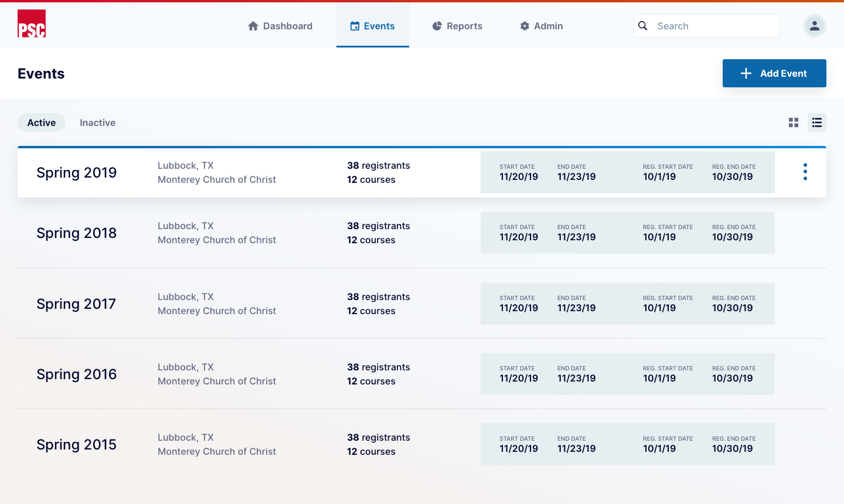
Task: Open the Spring 2016 event
Action: (x=77, y=374)
